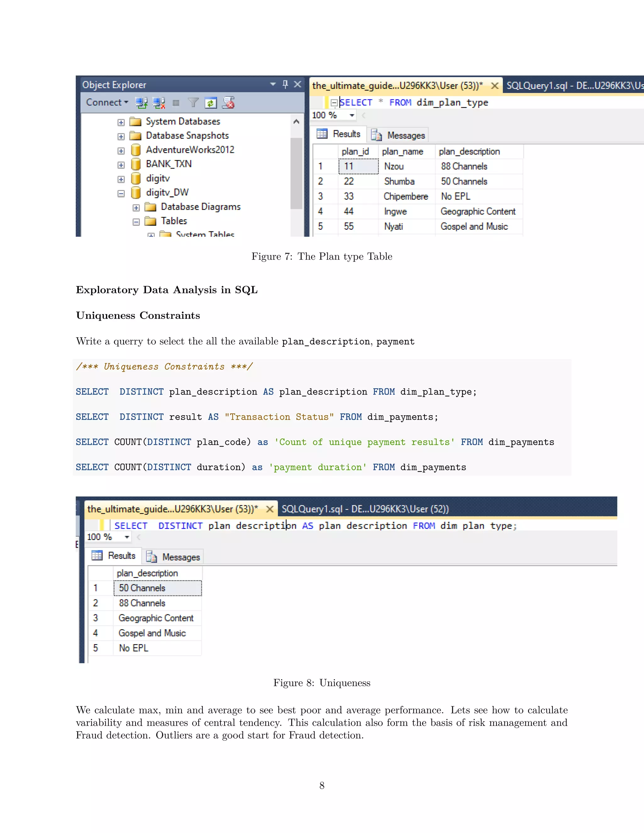Open the Connect dropdown in Object Explorer
This screenshot has width=644, height=833.
[x=107, y=102]
